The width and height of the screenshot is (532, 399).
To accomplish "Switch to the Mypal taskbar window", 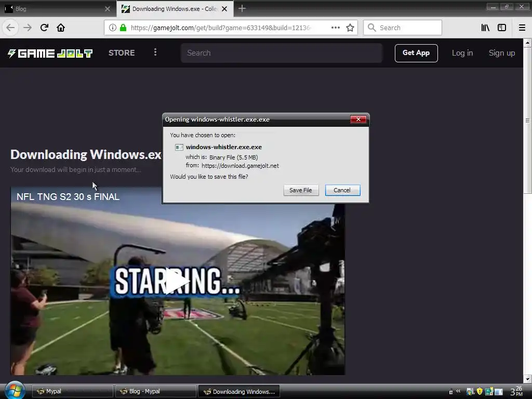I will (x=72, y=391).
